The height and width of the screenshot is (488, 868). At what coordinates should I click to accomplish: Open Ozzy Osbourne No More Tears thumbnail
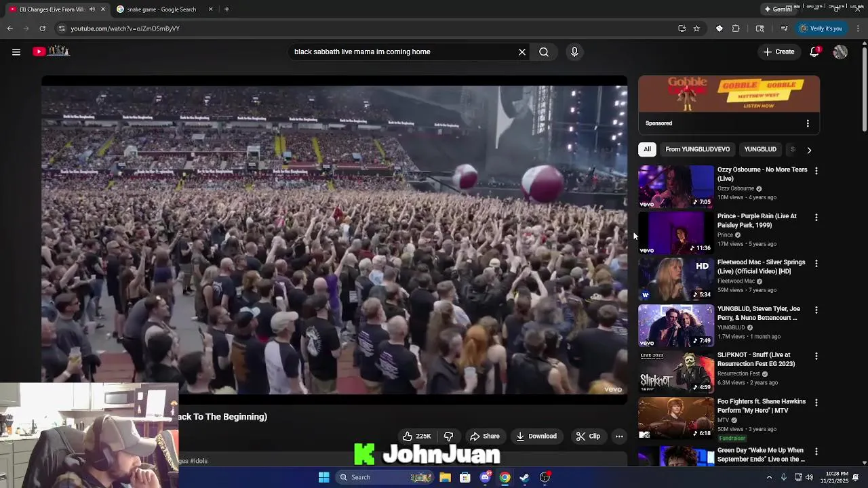point(676,187)
